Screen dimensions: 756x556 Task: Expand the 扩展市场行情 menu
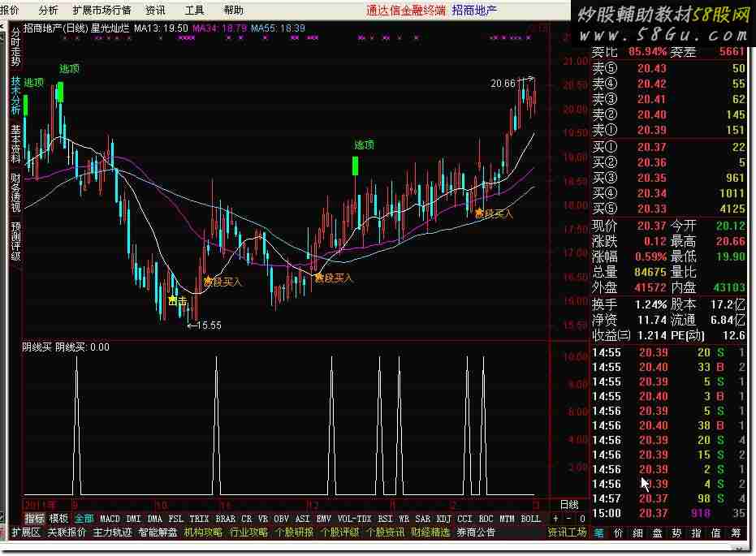102,11
